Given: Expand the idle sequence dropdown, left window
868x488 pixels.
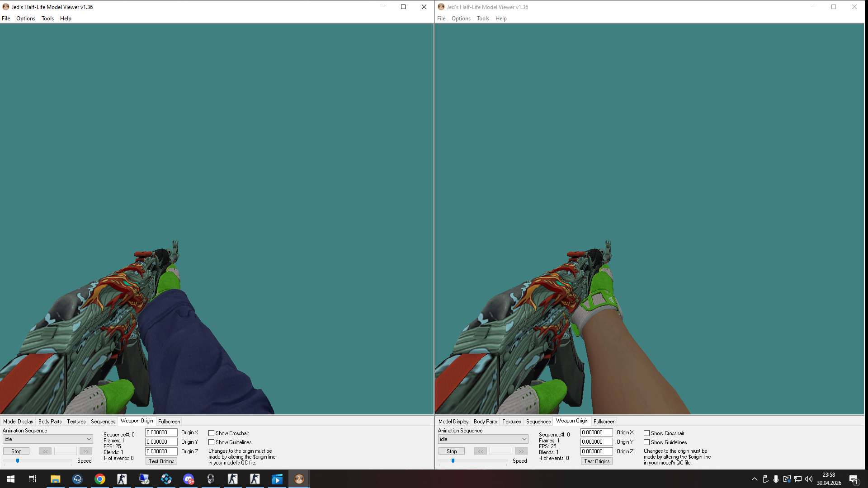Looking at the screenshot, I should (47, 439).
